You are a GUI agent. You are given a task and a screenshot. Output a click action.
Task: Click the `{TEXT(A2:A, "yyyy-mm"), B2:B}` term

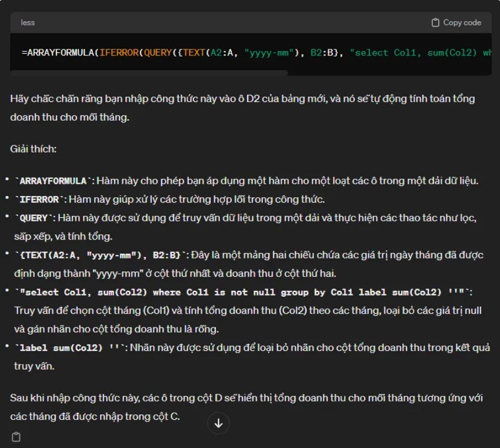point(101,255)
